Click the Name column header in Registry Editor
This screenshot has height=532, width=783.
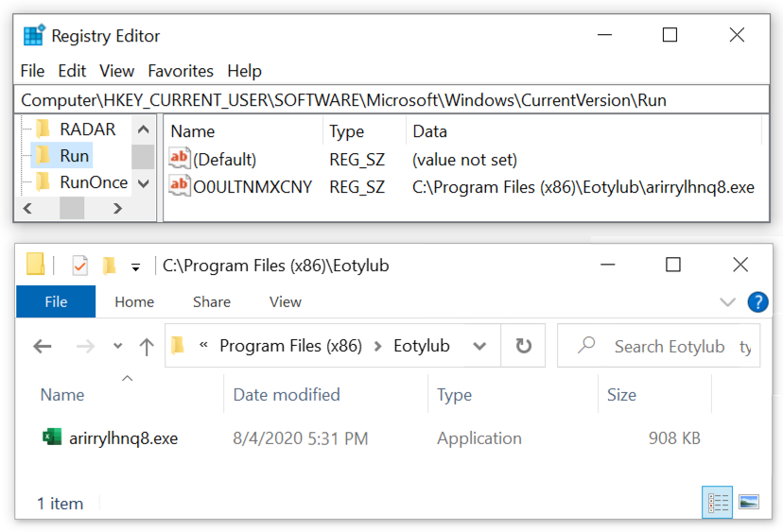coord(193,131)
